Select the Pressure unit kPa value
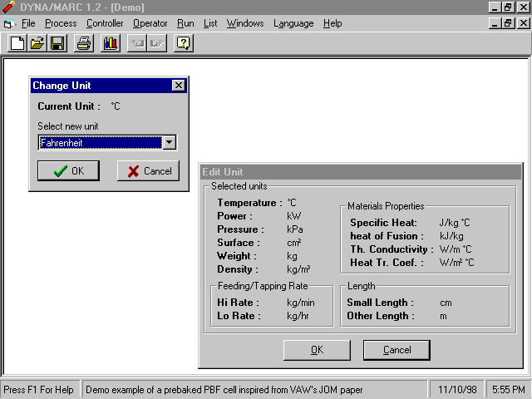Image resolution: width=532 pixels, height=399 pixels. tap(295, 229)
